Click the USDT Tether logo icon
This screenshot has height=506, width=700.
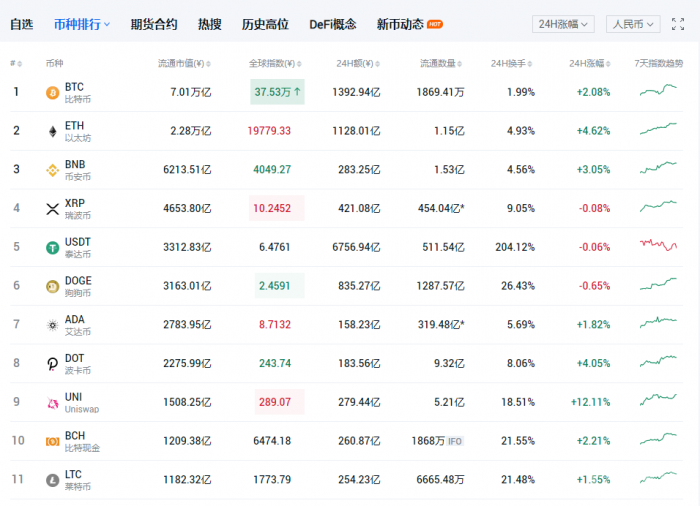[52, 247]
